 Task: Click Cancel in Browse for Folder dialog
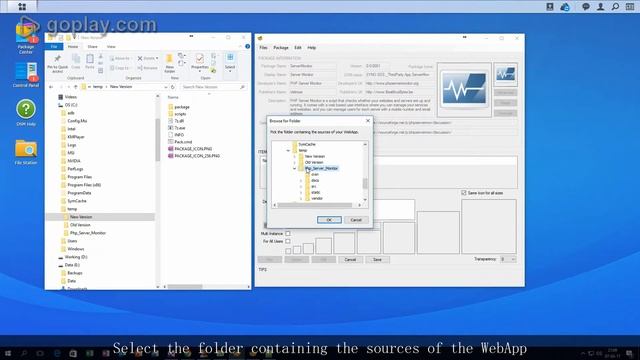coord(356,220)
